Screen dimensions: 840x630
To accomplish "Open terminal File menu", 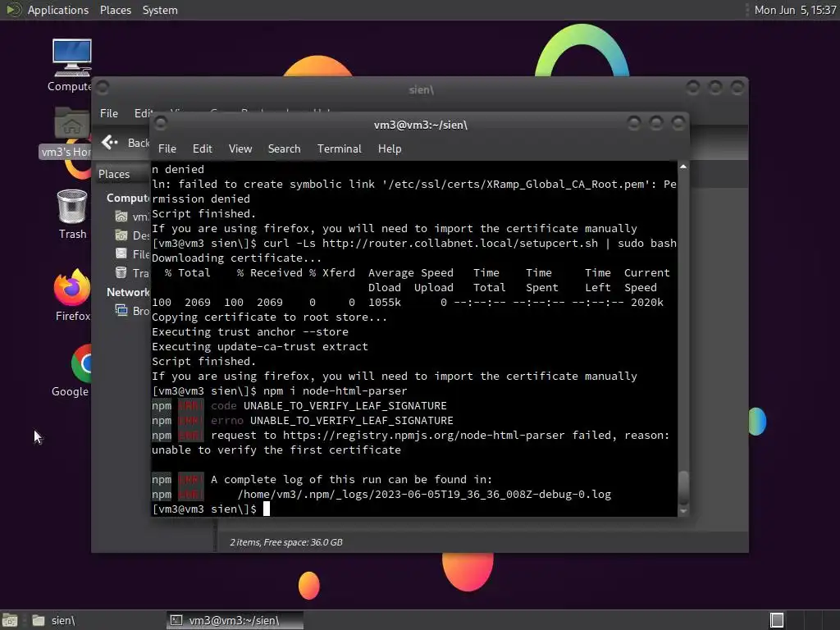I will pos(167,149).
